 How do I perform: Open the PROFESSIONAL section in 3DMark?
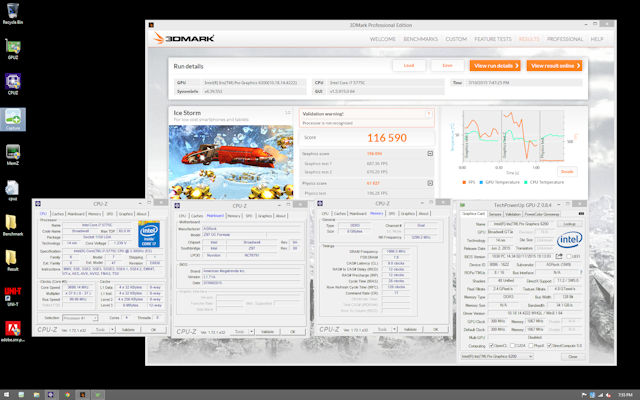tap(565, 39)
